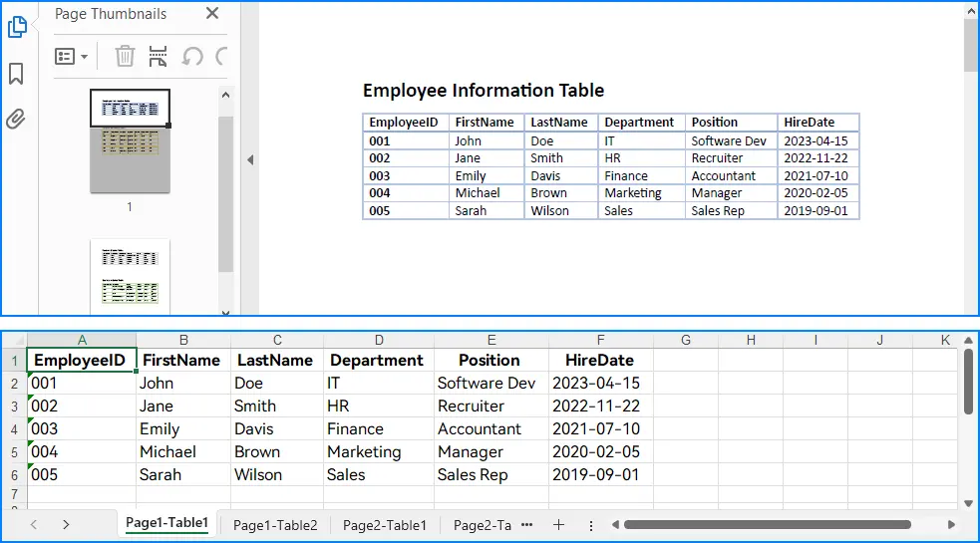Rotate pages counterclockwise icon
This screenshot has height=543, width=980.
coord(191,56)
